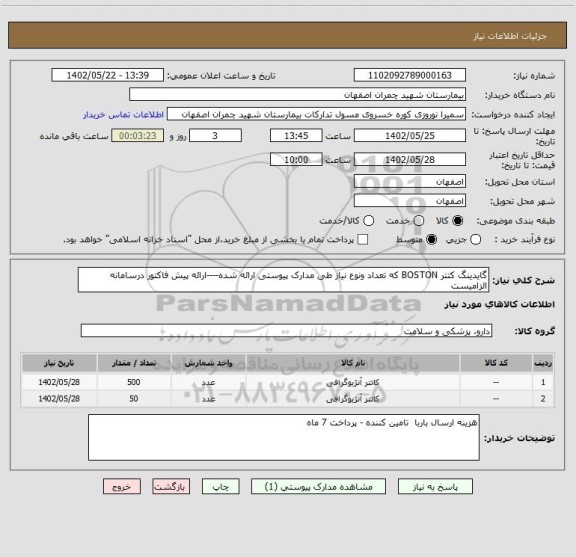The width and height of the screenshot is (576, 557).
Task: Click کاتتر آنژیوگرافی in row 2
Action: coord(352,399)
